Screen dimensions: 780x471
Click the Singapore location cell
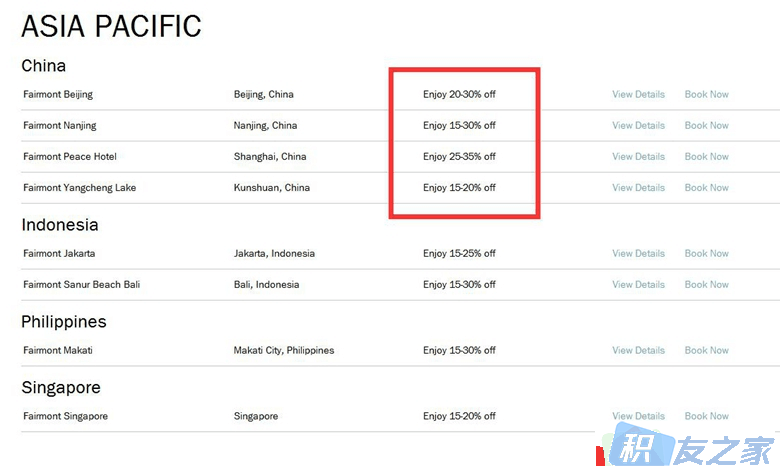pyautogui.click(x=256, y=416)
